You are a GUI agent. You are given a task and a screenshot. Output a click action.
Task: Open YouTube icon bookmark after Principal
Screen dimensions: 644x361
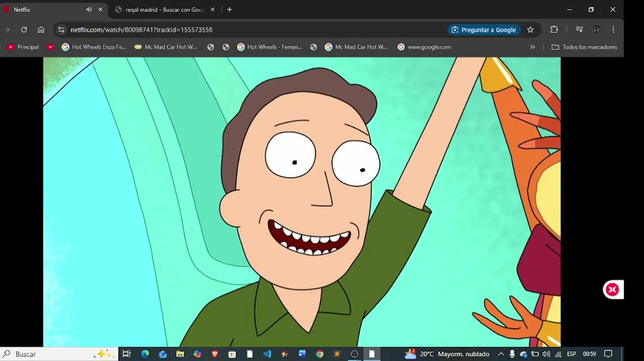click(50, 47)
